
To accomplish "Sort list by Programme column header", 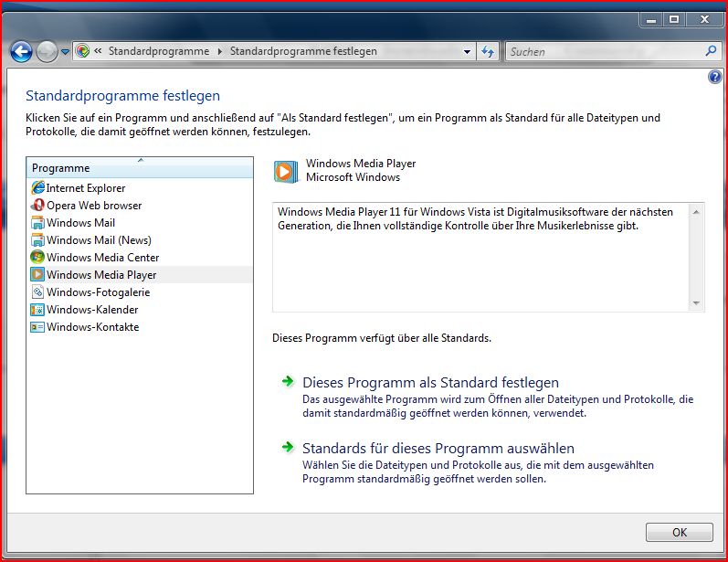I will (x=140, y=167).
